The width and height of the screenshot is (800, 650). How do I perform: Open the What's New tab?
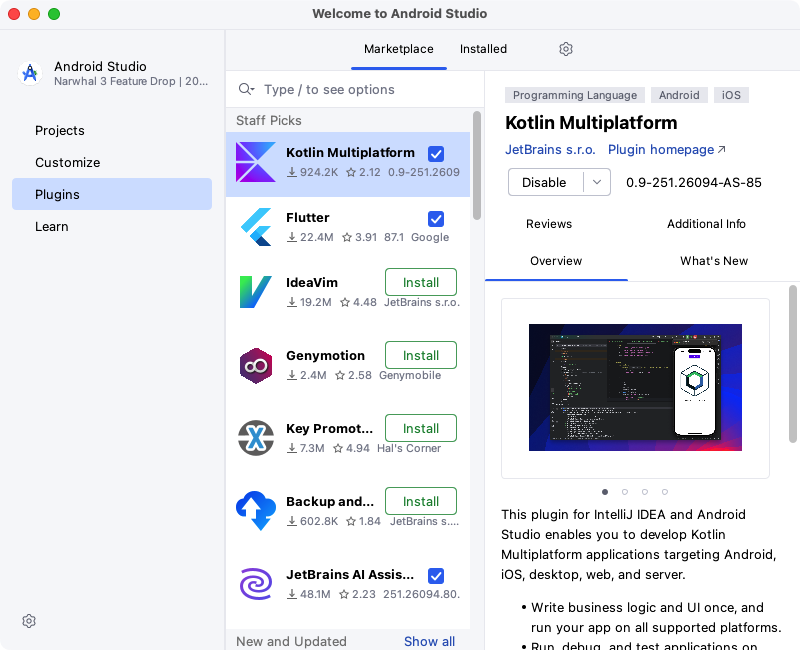coord(714,261)
